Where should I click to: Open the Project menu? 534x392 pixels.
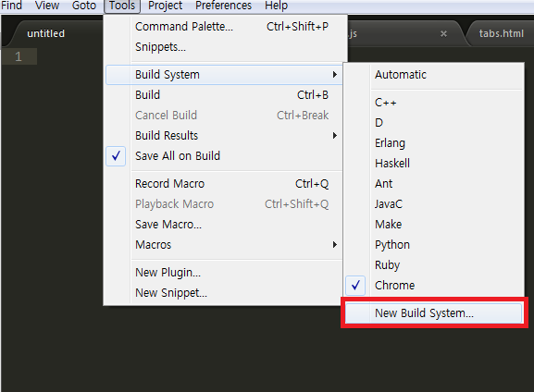coord(165,6)
